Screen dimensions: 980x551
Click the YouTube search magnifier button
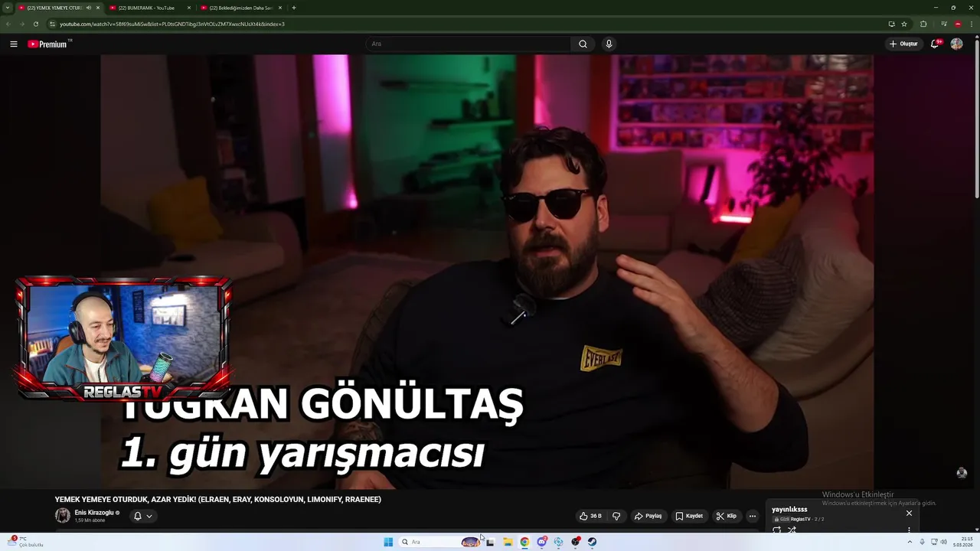pos(583,44)
